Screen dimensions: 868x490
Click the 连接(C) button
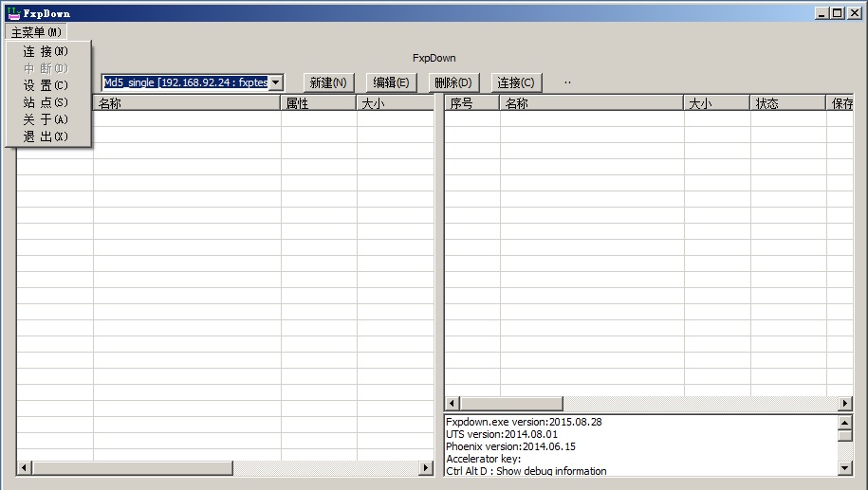pyautogui.click(x=516, y=82)
